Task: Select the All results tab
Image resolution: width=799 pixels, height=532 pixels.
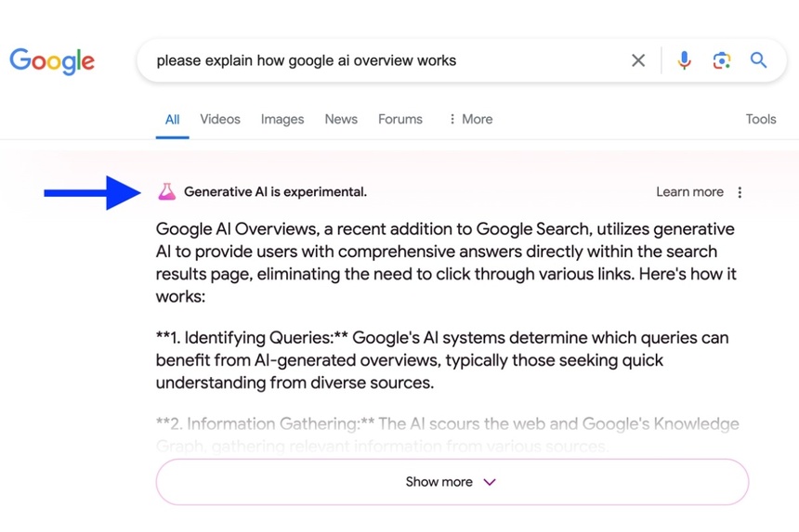Action: click(173, 119)
